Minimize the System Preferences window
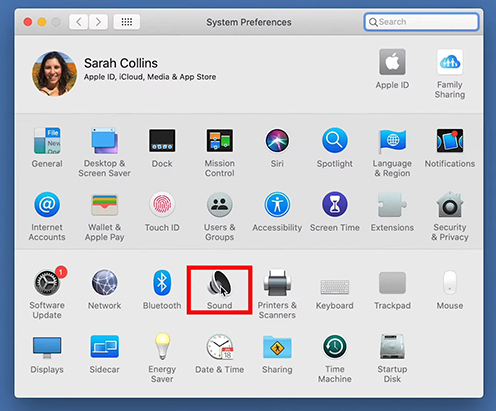This screenshot has height=411, width=496. [x=42, y=22]
